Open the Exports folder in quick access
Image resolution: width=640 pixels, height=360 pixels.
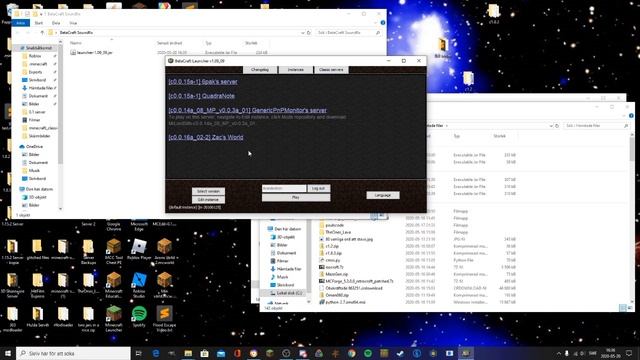tap(35, 72)
